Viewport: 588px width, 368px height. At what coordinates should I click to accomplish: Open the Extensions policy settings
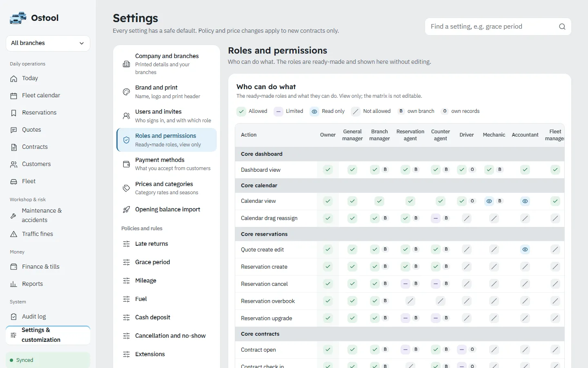167,355
